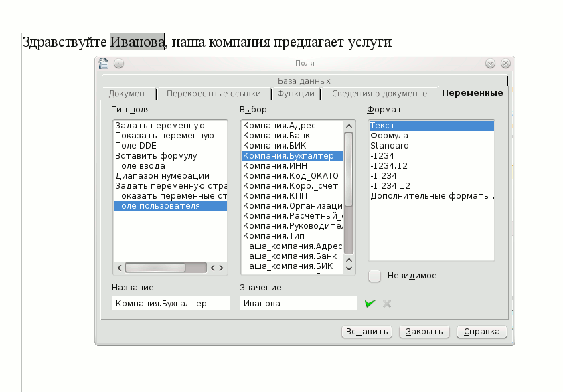563x392 pixels.
Task: Click the gray X delete icon
Action: click(x=386, y=304)
